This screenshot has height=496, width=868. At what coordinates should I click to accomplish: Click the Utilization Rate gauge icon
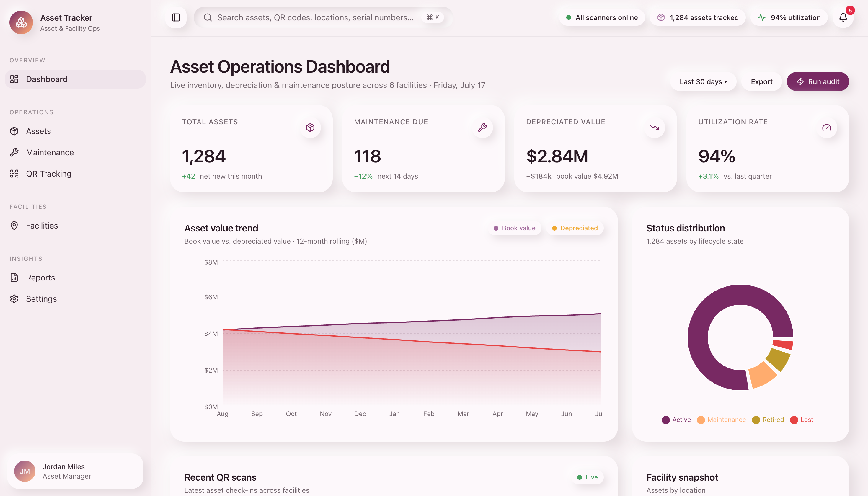click(x=826, y=128)
